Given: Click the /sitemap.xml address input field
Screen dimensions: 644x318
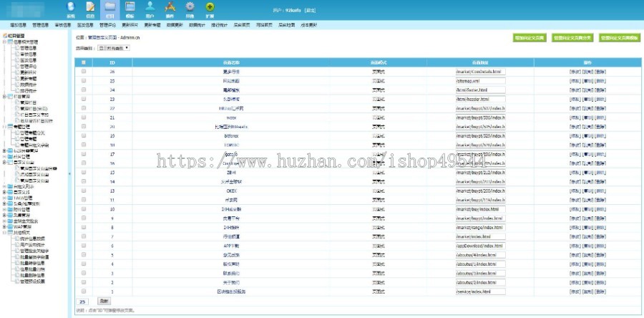Looking at the screenshot, I should (x=481, y=81).
